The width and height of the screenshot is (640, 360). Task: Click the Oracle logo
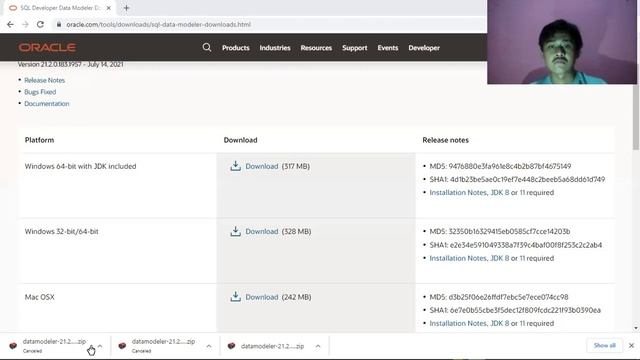(x=47, y=47)
